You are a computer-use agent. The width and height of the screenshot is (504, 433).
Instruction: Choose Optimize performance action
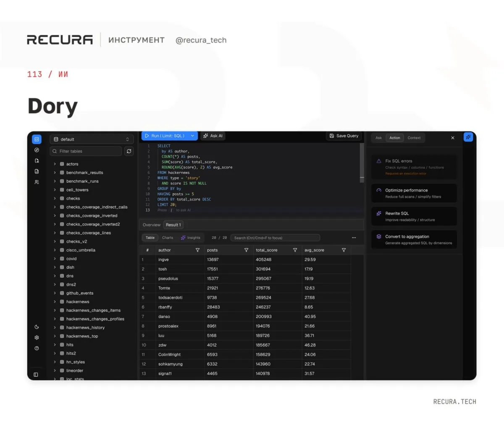[414, 193]
